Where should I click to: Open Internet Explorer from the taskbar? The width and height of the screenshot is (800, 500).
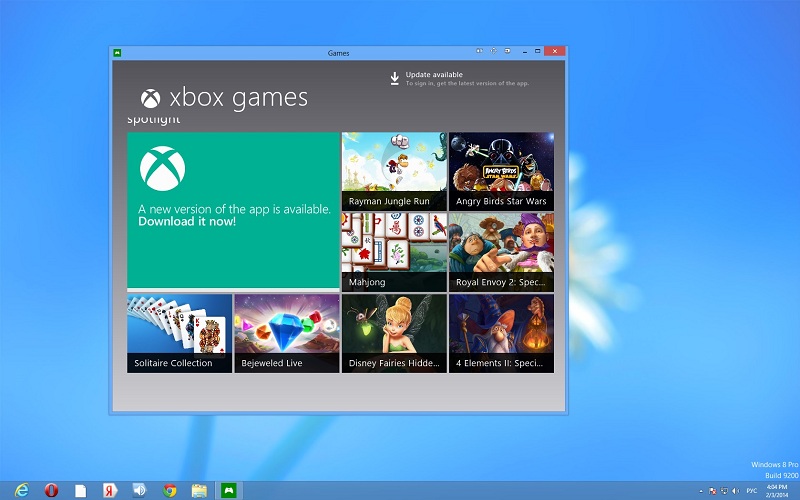pyautogui.click(x=21, y=490)
